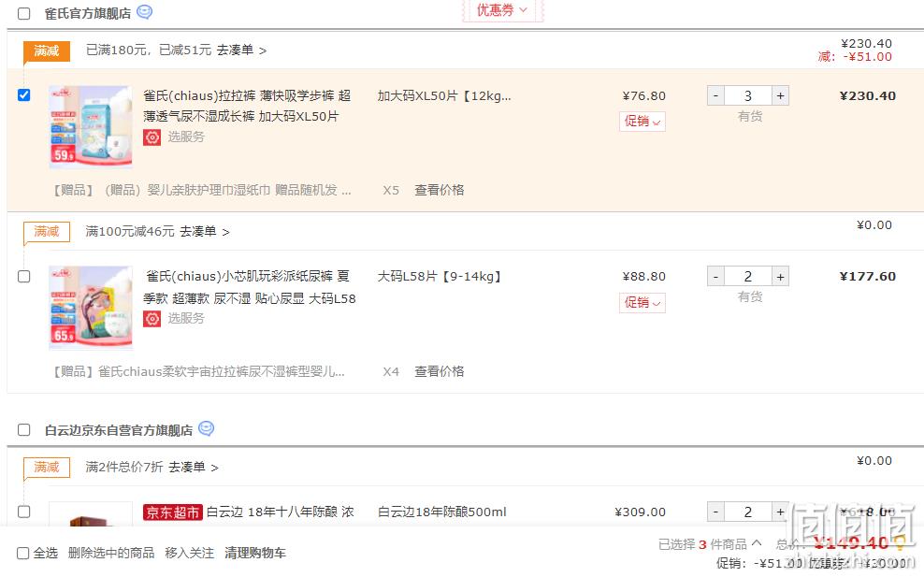Viewport: 924px width, 577px height.
Task: Click 移入关注 in bottom bar
Action: [x=189, y=553]
